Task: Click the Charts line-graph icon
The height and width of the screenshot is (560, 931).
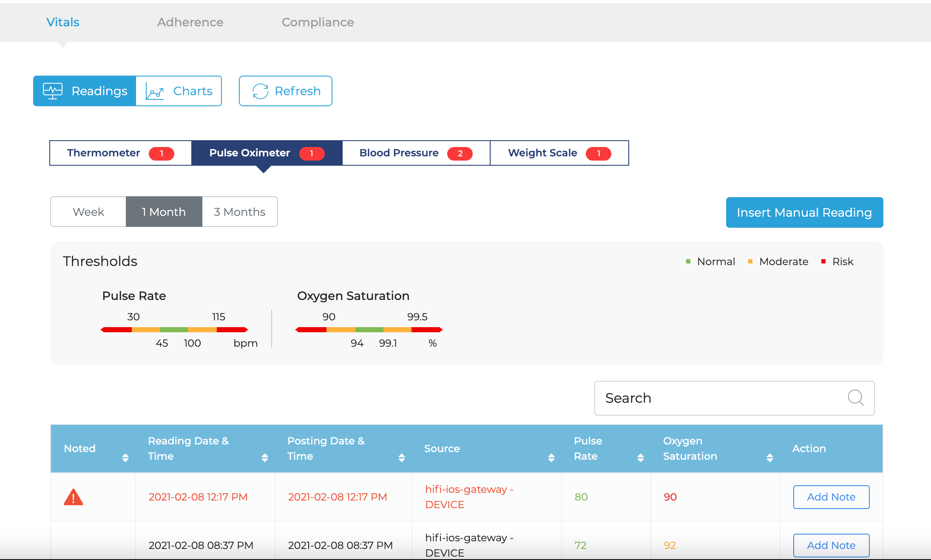Action: (x=154, y=91)
